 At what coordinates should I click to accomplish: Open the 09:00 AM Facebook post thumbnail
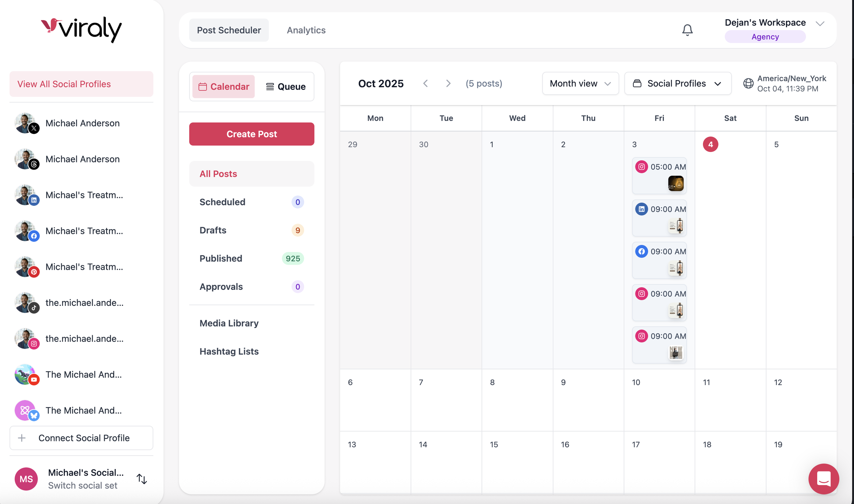[676, 268]
